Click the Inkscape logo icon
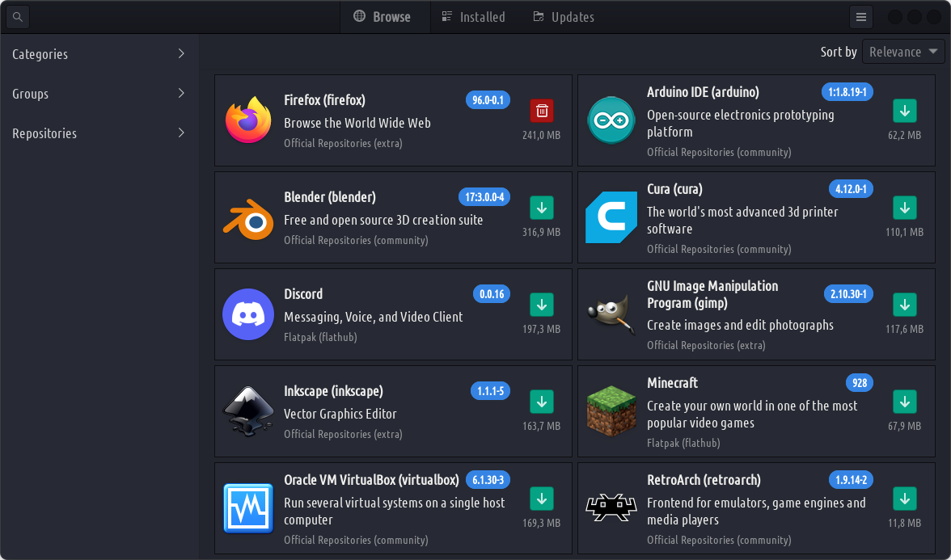Screen dimensions: 951x560 (247, 411)
